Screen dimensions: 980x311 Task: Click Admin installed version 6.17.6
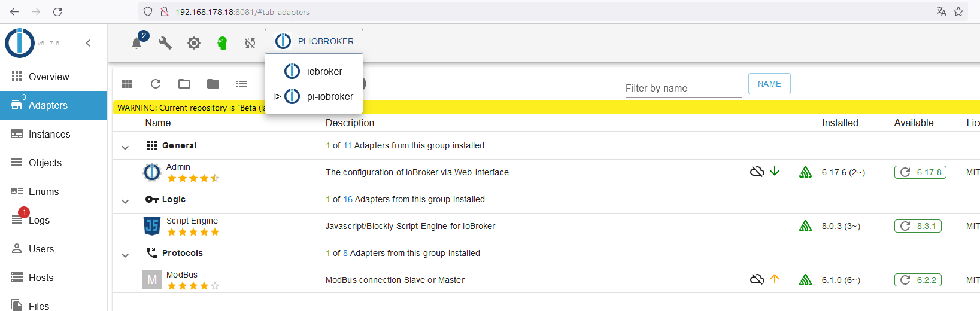point(843,172)
